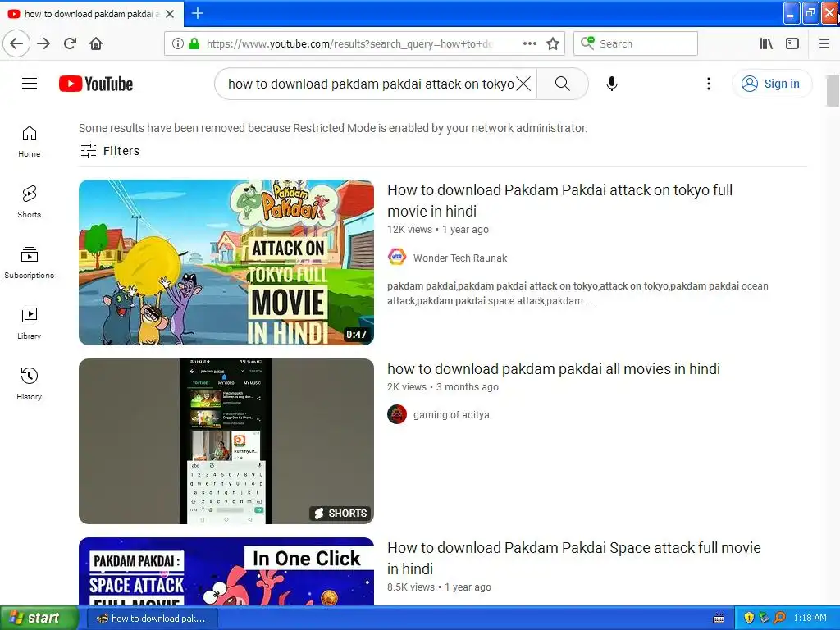Viewport: 840px width, 630px height.
Task: Visit gaming of aditya channel name
Action: pyautogui.click(x=451, y=414)
